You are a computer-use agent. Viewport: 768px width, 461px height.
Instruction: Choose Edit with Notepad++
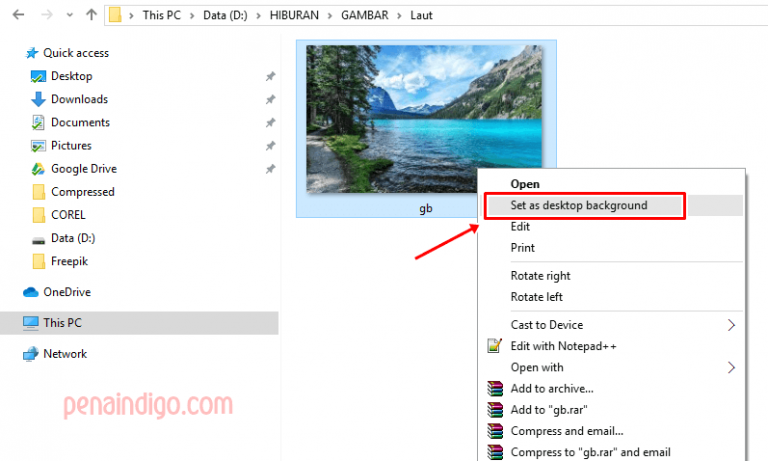563,346
